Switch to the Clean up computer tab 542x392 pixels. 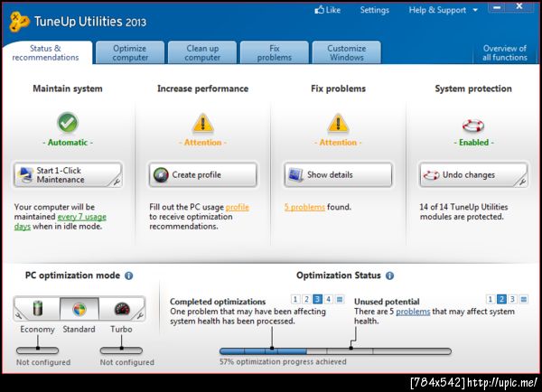[x=202, y=52]
